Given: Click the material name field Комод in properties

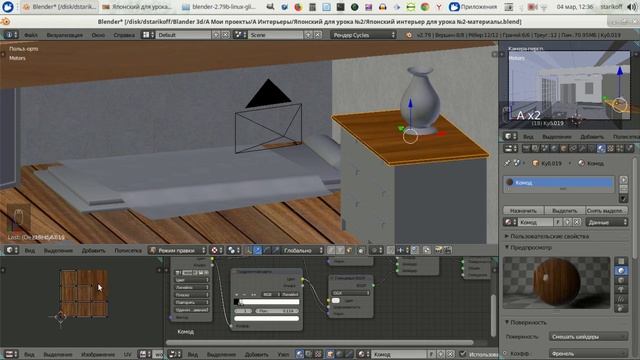Looking at the screenshot, I should point(536,222).
